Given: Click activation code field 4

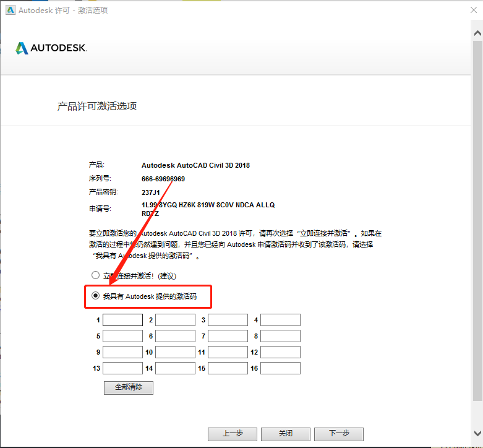Looking at the screenshot, I should (x=280, y=320).
